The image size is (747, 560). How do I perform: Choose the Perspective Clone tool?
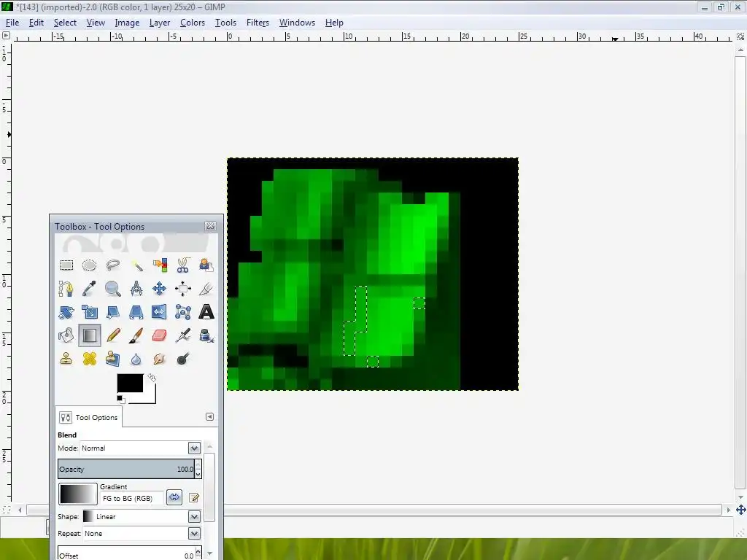(112, 359)
